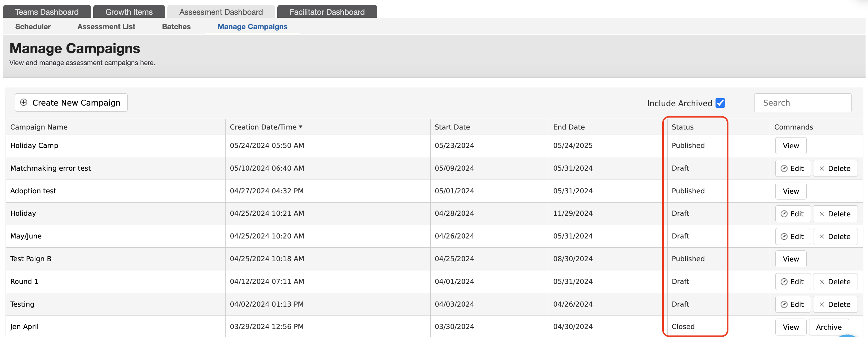The width and height of the screenshot is (868, 337).
Task: Sort by Creation Date/Time descending arrow
Action: click(x=301, y=127)
